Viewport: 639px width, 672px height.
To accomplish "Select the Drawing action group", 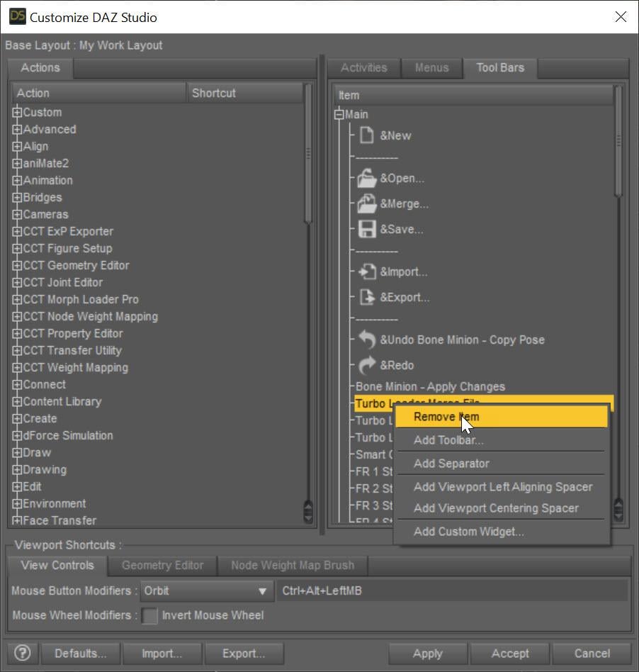I will coord(45,470).
